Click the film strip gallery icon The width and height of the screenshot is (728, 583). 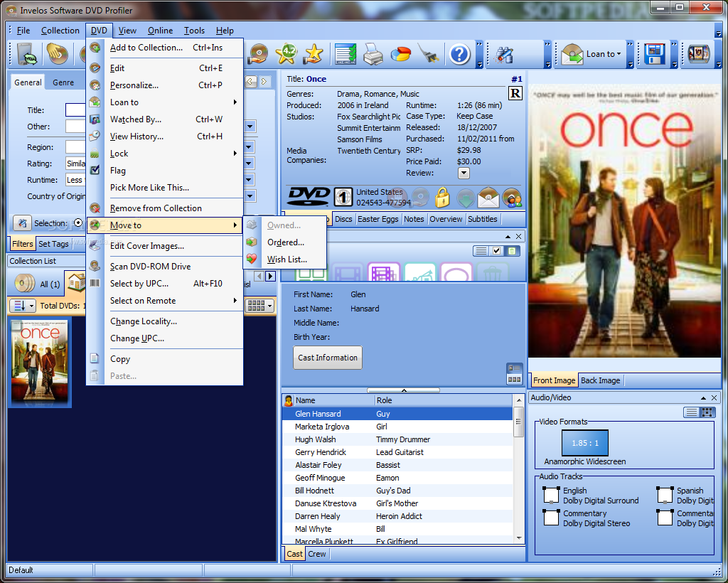pyautogui.click(x=698, y=54)
